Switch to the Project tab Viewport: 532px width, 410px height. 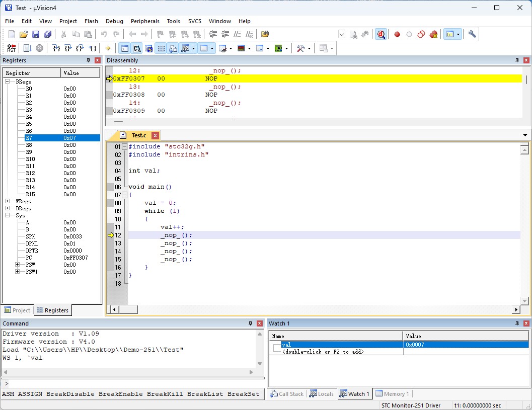click(18, 310)
